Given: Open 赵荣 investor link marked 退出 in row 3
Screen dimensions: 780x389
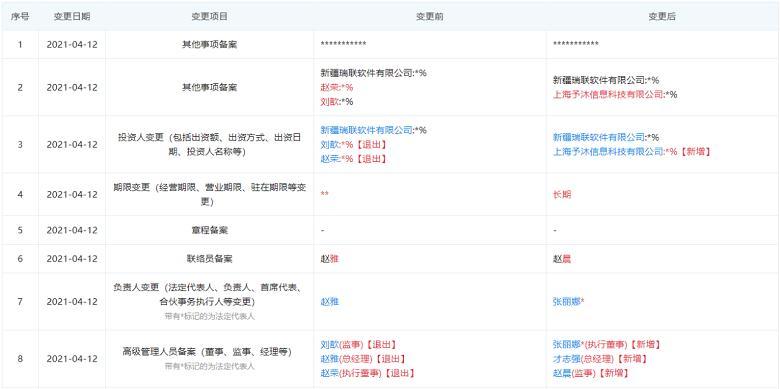Looking at the screenshot, I should click(329, 159).
